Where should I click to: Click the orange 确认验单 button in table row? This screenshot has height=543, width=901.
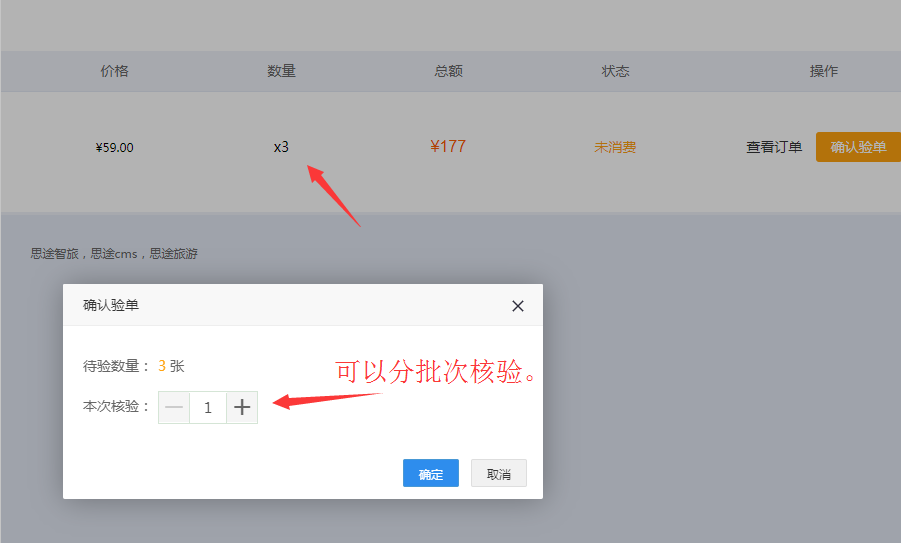858,147
